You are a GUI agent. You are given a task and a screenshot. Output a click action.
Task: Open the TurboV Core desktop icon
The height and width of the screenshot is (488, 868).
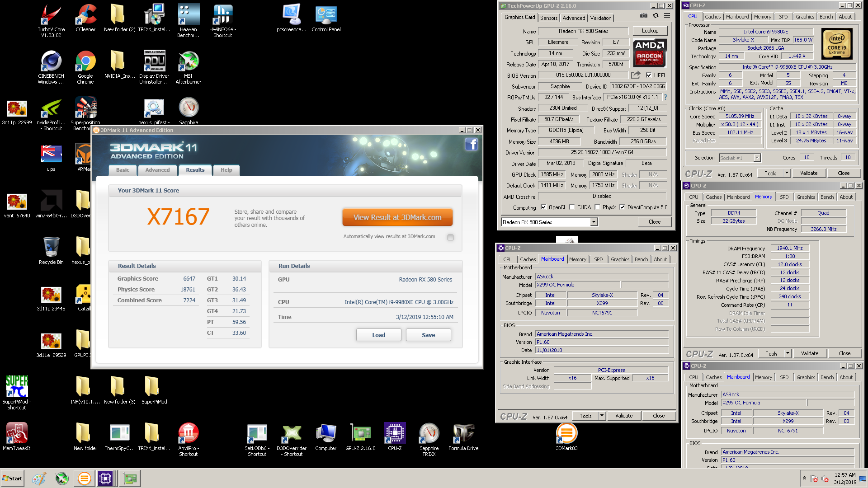click(x=51, y=20)
